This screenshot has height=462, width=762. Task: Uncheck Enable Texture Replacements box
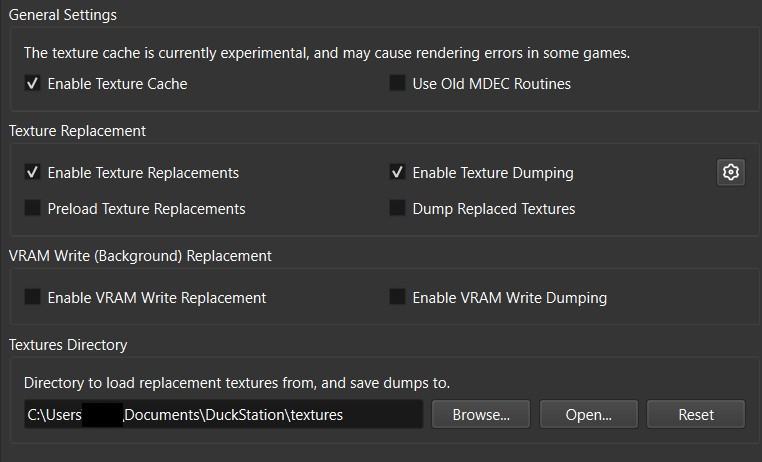point(33,173)
